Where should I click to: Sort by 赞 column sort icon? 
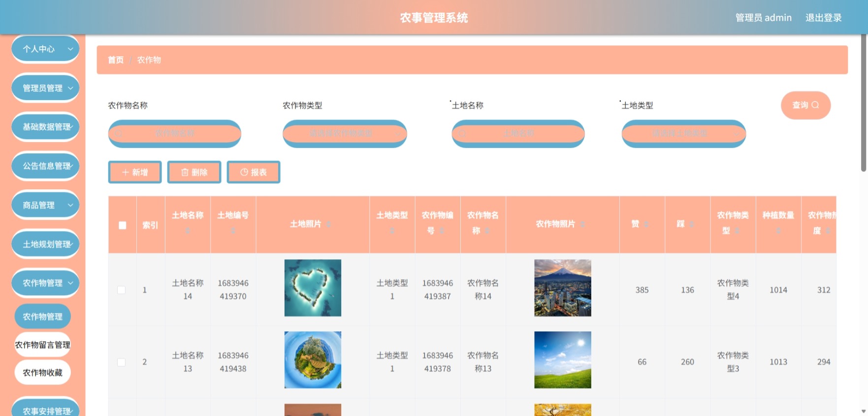pos(646,224)
